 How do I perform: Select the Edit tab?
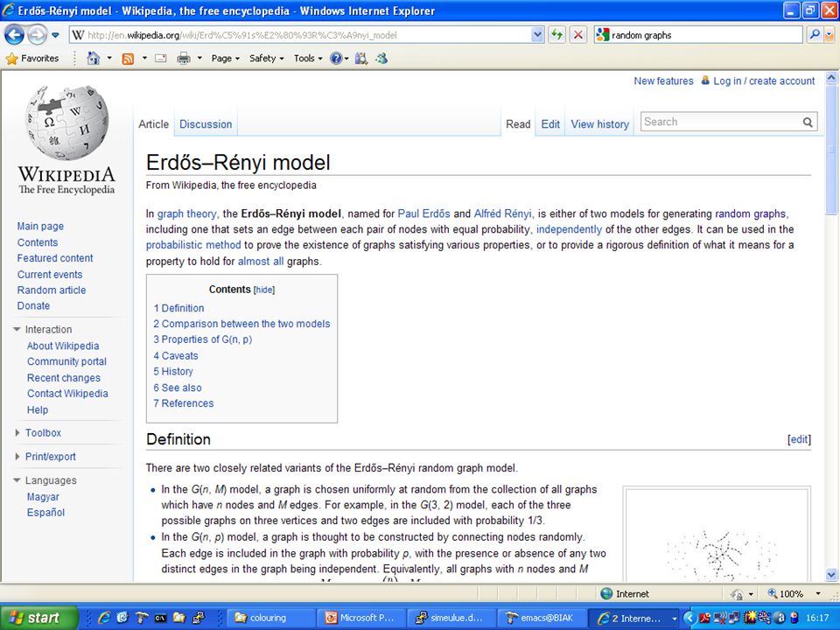click(x=550, y=124)
